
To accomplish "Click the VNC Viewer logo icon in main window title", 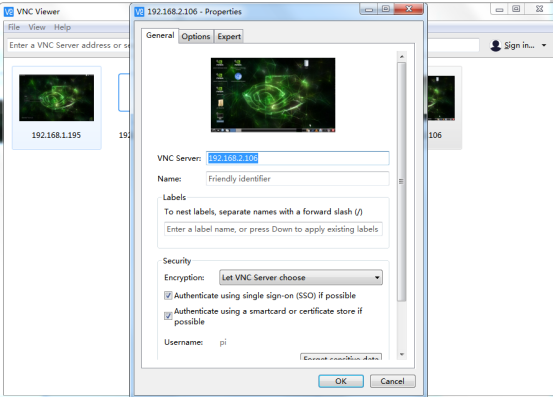I will (9, 12).
